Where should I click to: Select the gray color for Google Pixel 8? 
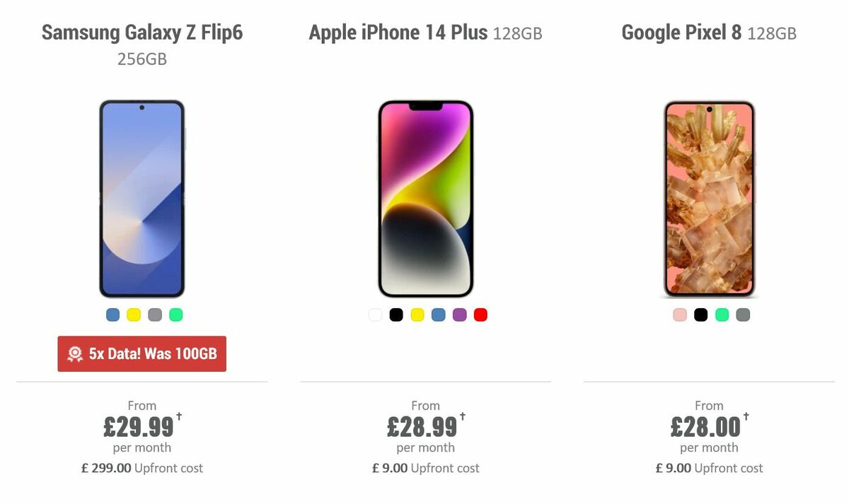click(x=743, y=315)
